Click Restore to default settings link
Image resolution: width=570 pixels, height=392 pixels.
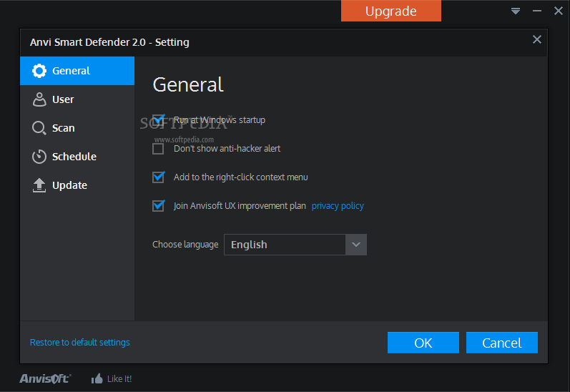point(79,342)
